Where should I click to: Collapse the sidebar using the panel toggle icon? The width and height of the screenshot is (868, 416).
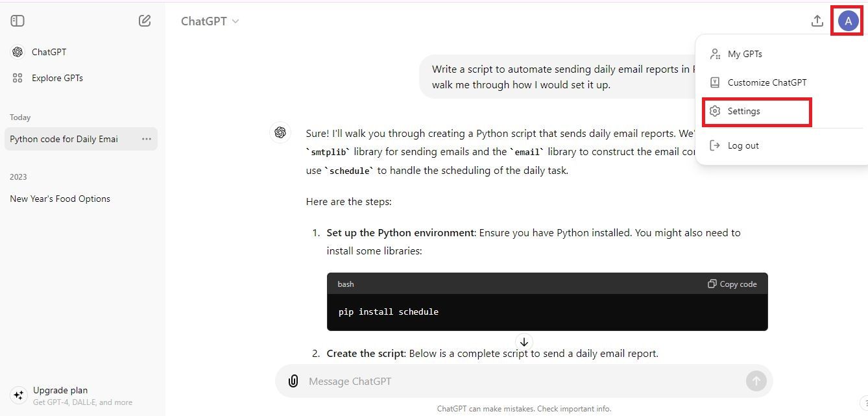click(17, 20)
